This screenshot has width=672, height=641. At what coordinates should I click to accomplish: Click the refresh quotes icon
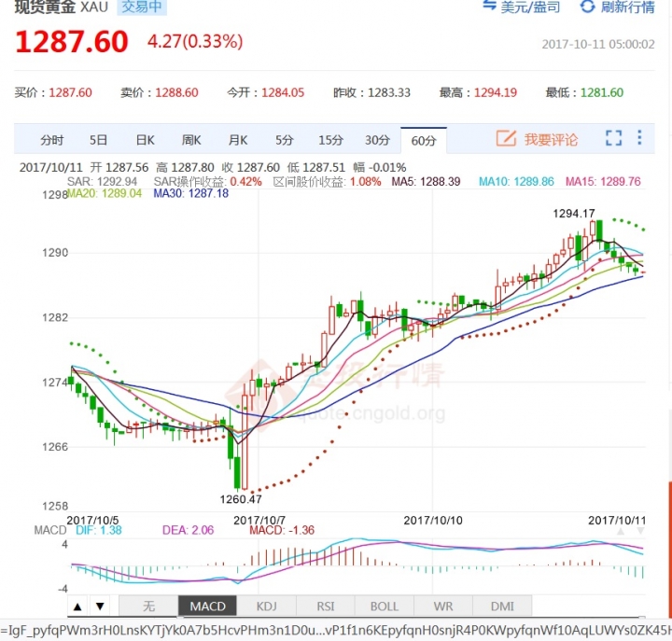tap(587, 7)
